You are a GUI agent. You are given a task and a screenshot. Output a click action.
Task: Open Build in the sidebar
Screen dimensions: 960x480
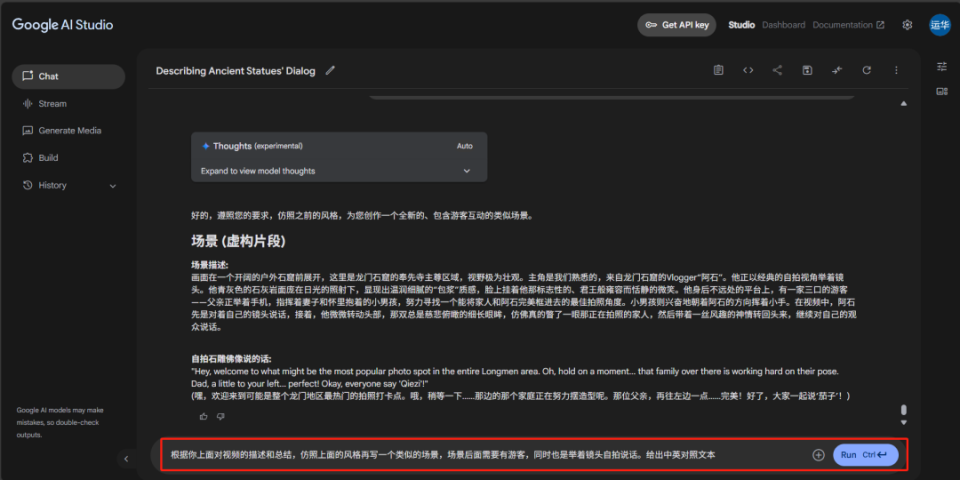click(x=68, y=158)
